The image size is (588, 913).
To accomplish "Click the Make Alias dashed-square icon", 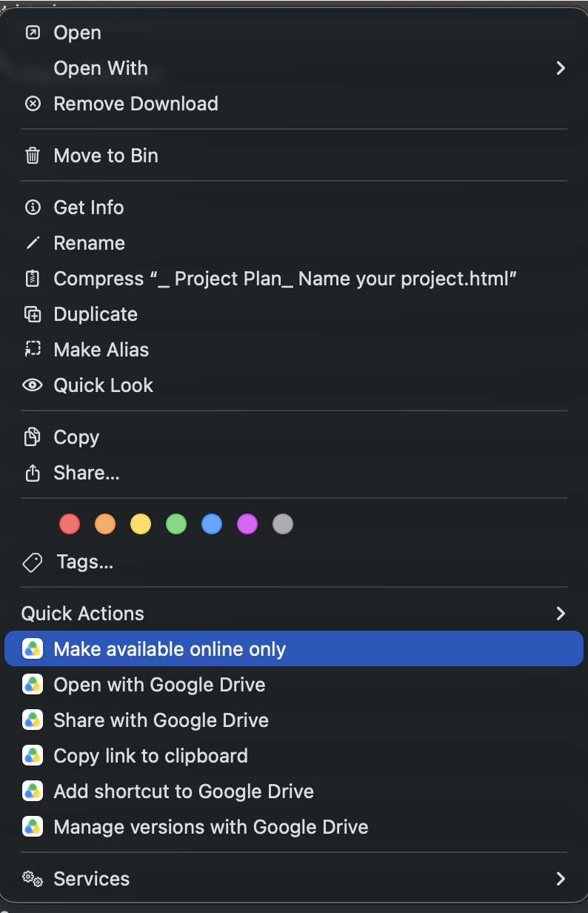I will click(33, 350).
